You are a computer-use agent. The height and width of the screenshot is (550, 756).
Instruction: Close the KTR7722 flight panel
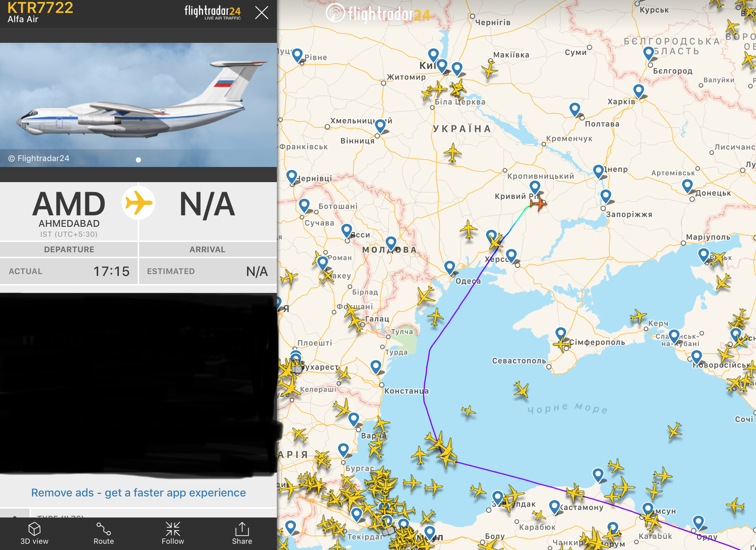(x=261, y=13)
